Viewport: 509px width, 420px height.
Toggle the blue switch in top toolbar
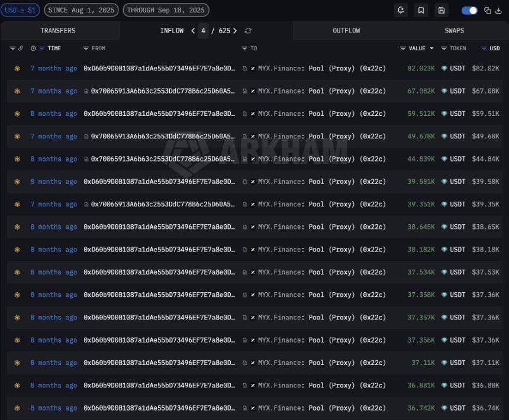click(x=469, y=11)
